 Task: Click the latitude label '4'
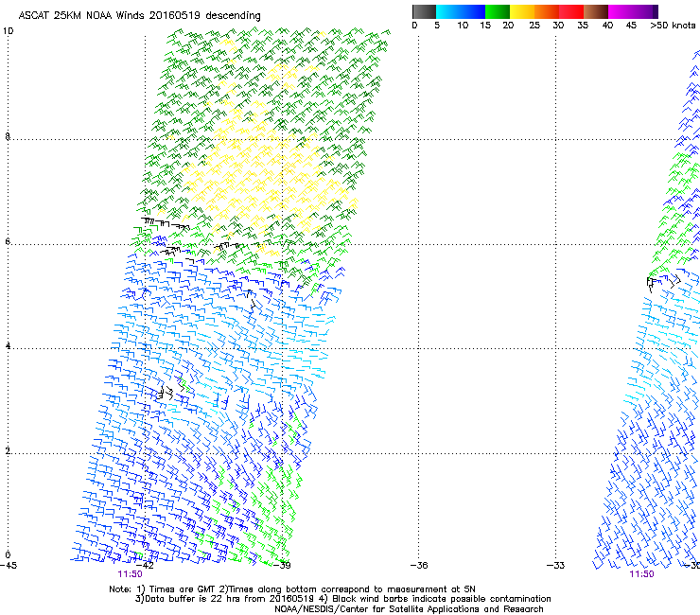[8, 346]
